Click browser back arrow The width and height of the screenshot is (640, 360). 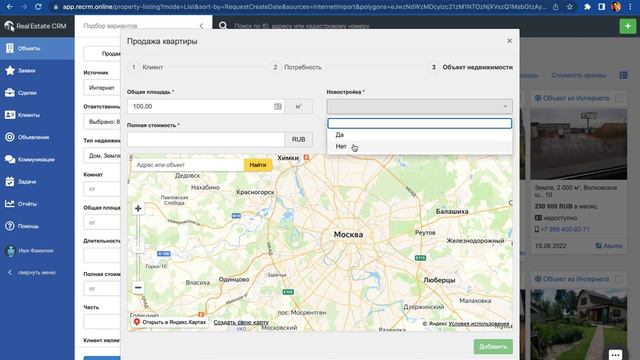[9, 7]
